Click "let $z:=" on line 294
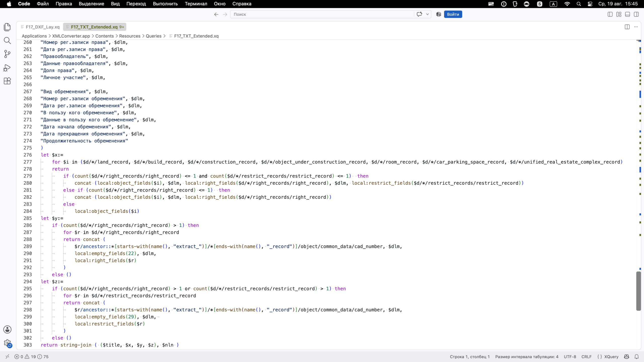This screenshot has width=644, height=362. [x=52, y=282]
